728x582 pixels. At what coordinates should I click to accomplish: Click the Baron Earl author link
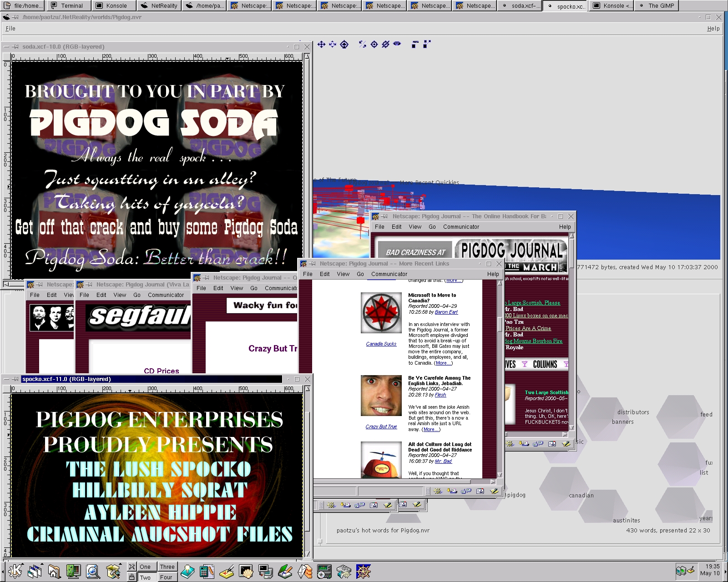446,312
